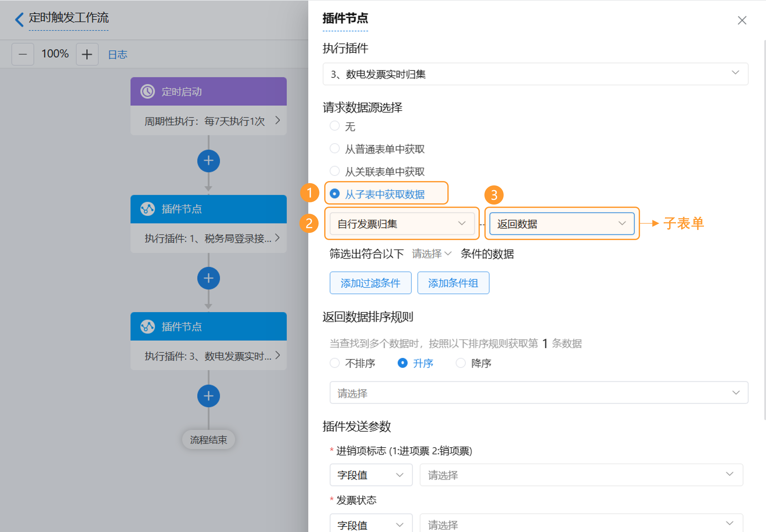The image size is (766, 532).
Task: Click the back arrow beside 定时触发工作流
Action: (19, 19)
